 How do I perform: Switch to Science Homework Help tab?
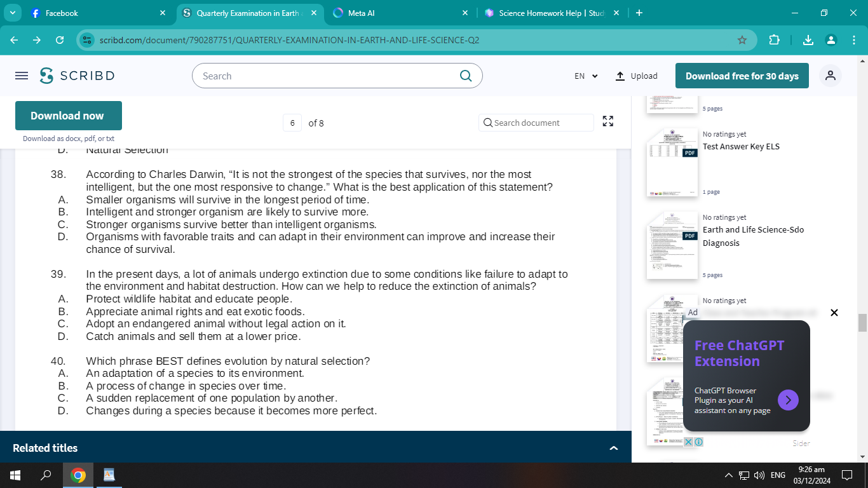point(552,13)
